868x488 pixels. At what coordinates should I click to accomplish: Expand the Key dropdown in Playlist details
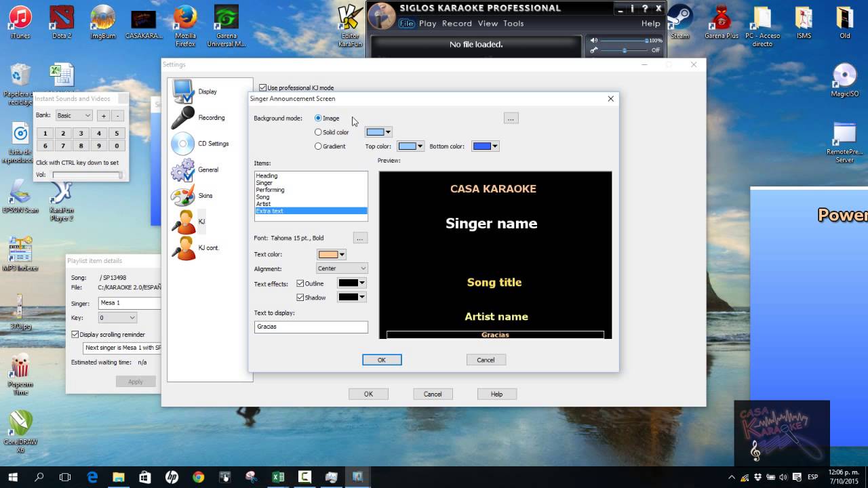click(x=117, y=317)
